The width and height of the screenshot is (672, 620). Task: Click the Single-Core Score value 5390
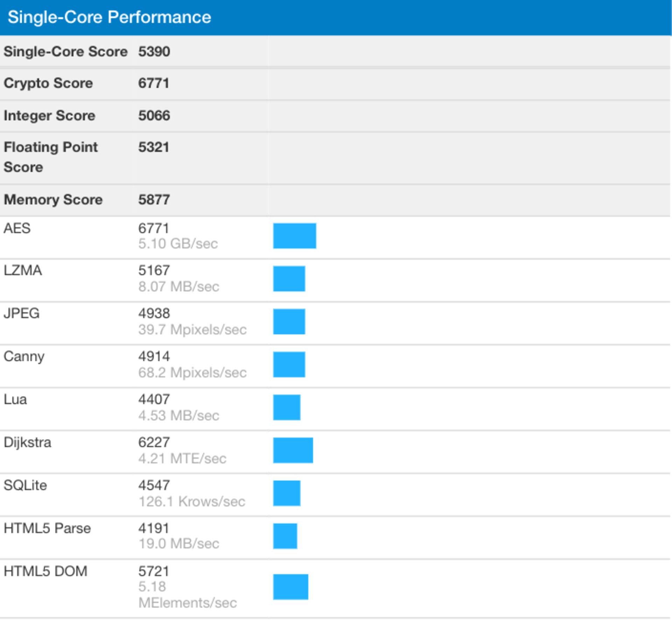click(x=153, y=52)
